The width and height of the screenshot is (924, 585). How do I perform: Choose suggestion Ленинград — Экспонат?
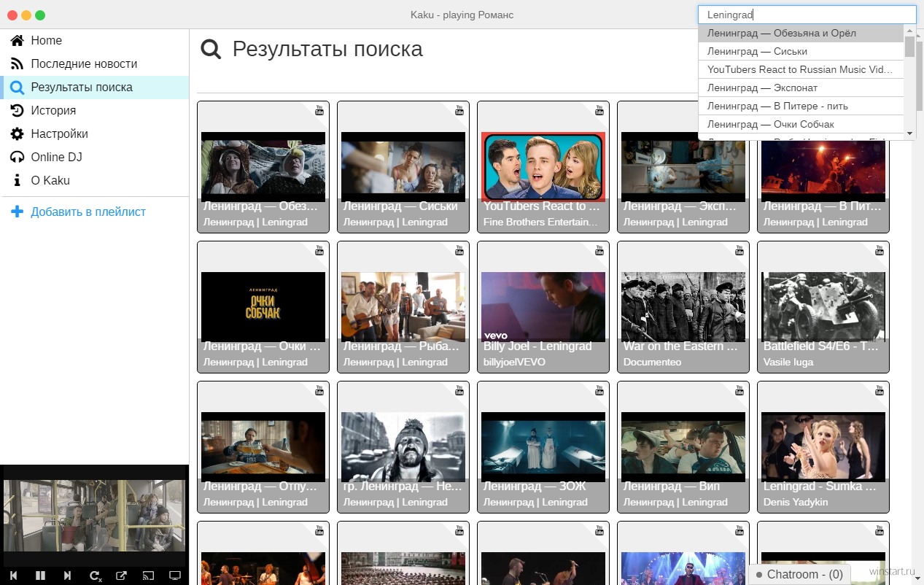tap(801, 88)
